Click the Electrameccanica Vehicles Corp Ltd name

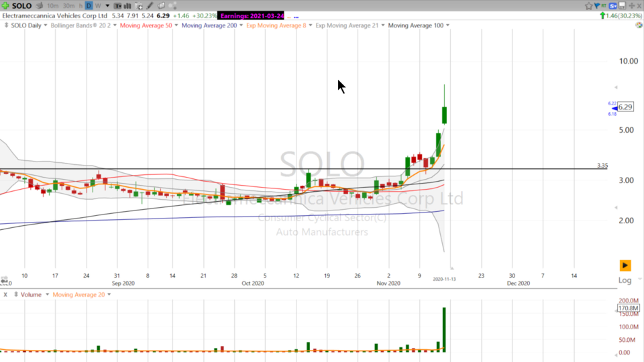pyautogui.click(x=54, y=15)
